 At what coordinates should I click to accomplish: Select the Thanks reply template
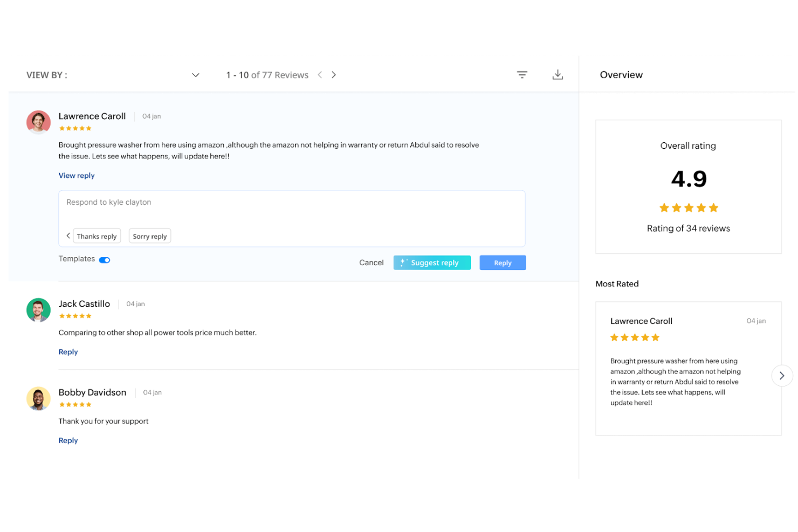point(97,236)
